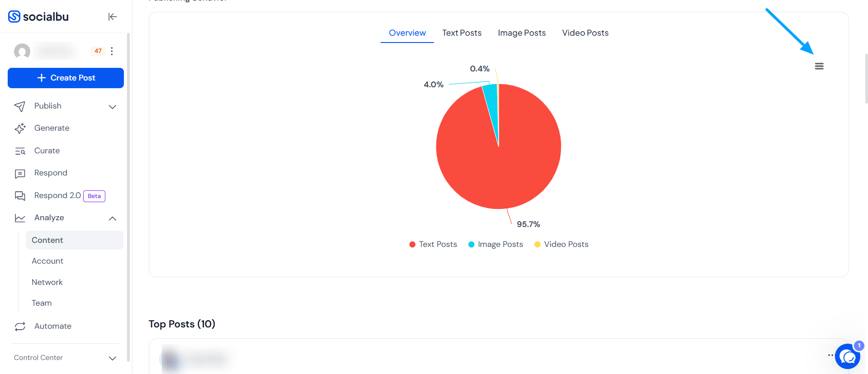
Task: Open the Account analytics link
Action: pyautogui.click(x=47, y=261)
